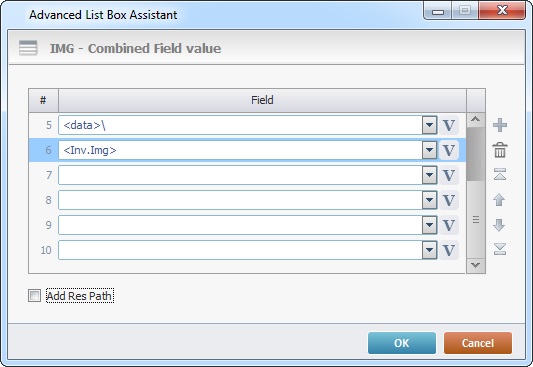Click the scrollbar up arrow in list
This screenshot has height=367, width=533.
tap(476, 120)
